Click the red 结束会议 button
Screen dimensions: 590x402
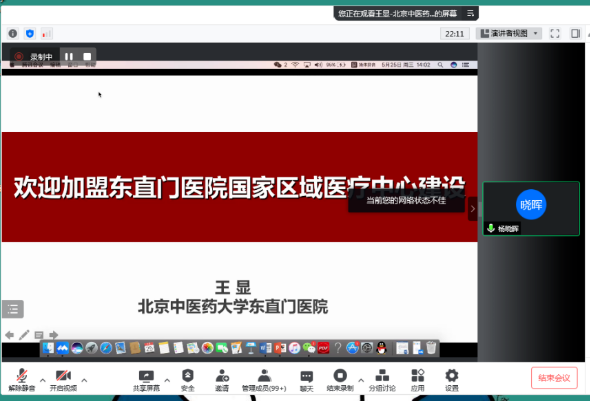(554, 378)
